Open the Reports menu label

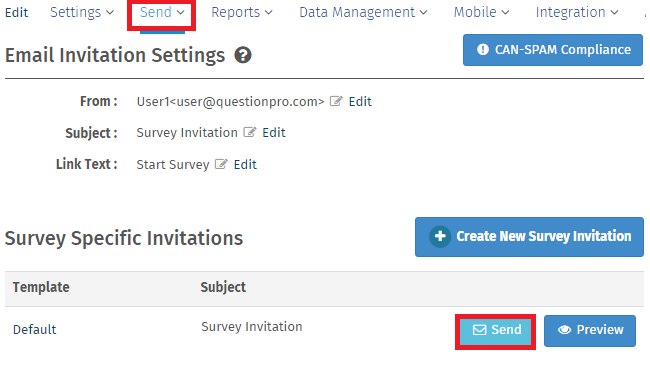click(235, 12)
